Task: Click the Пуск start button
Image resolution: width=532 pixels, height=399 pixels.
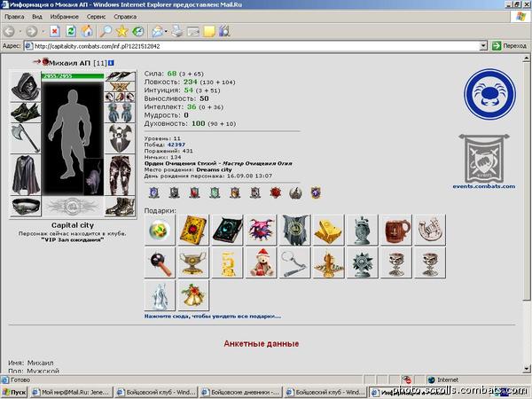Action: tap(14, 392)
